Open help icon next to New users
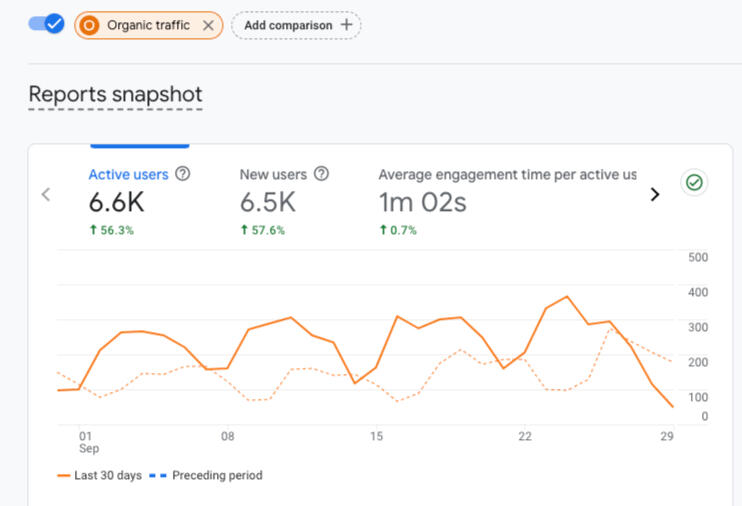Screen dimensions: 742x506 click(321, 174)
